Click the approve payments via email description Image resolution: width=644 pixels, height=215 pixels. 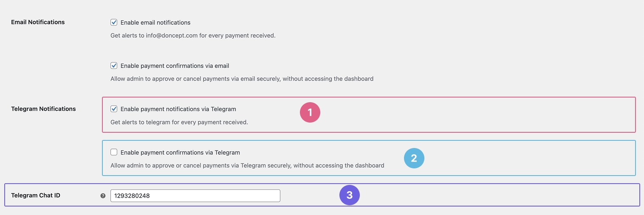[x=242, y=79]
